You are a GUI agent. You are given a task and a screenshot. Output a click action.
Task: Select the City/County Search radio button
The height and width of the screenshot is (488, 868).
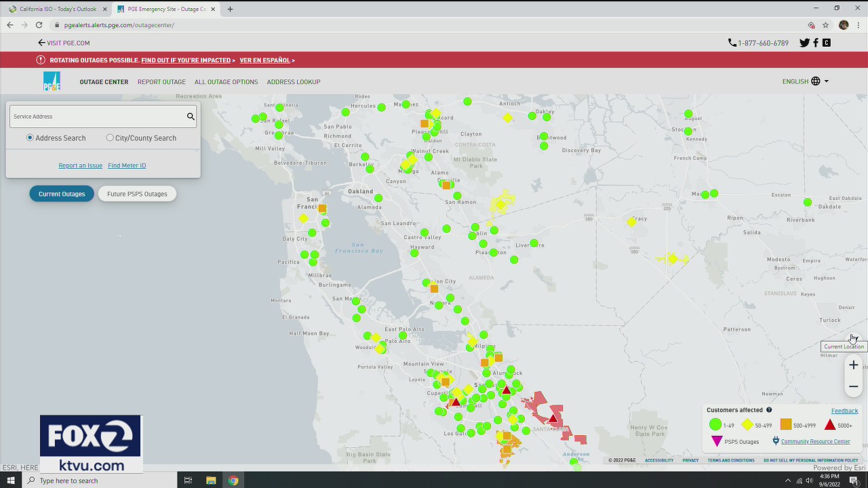(x=110, y=138)
